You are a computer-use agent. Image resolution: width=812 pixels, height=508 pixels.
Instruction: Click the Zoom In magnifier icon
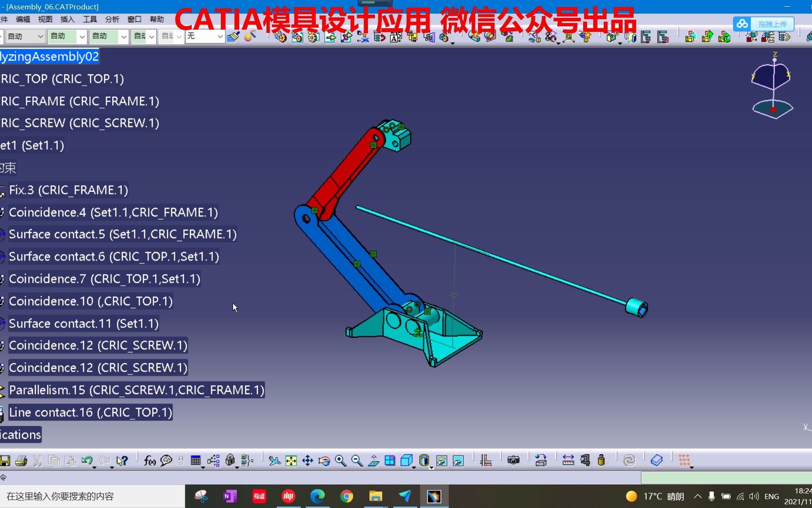[x=341, y=460]
